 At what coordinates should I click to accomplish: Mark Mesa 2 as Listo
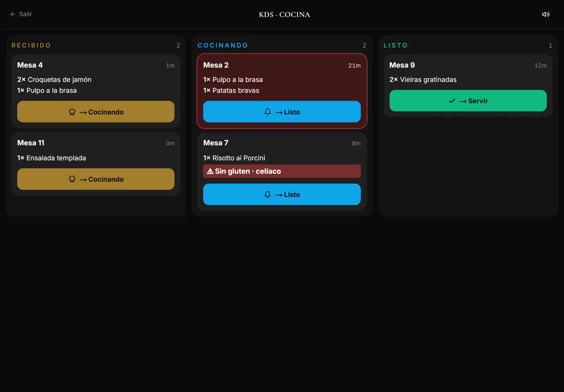pos(282,112)
